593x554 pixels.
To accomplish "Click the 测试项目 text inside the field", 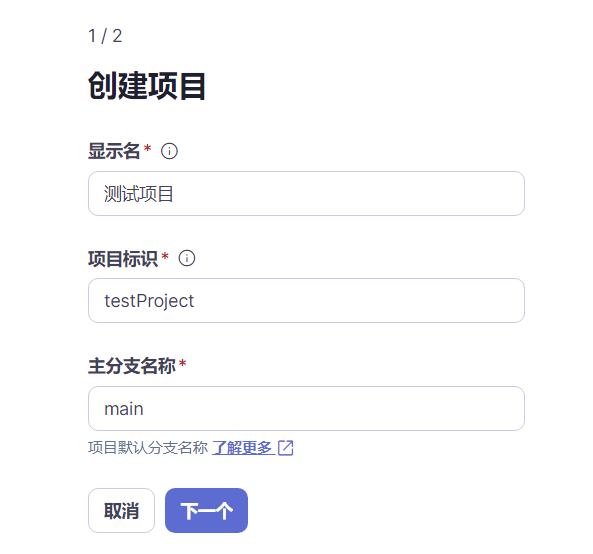I will click(138, 194).
